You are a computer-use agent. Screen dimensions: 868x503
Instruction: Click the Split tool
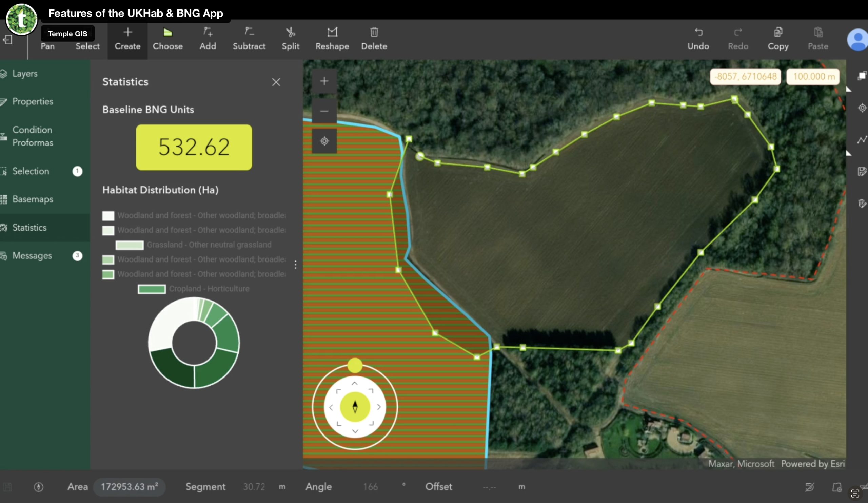pos(290,38)
